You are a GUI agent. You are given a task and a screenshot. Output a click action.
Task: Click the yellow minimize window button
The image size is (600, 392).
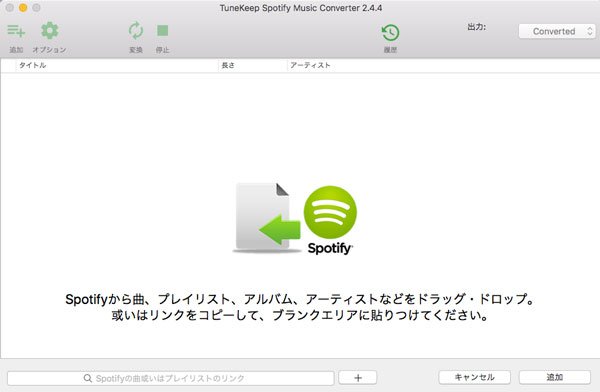(23, 8)
